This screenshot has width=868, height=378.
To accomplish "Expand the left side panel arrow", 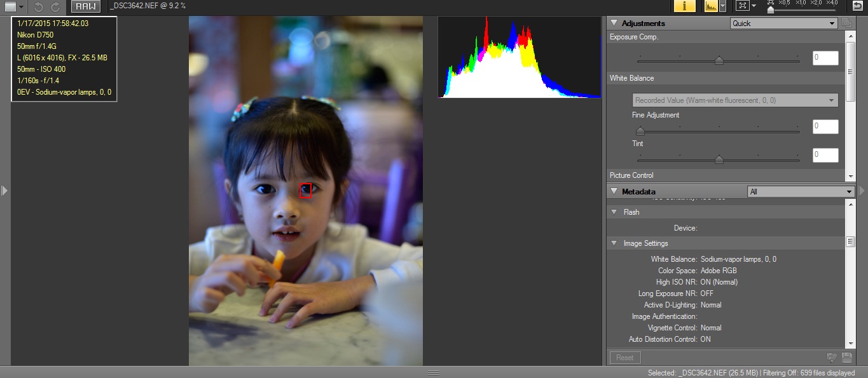I will click(x=4, y=190).
